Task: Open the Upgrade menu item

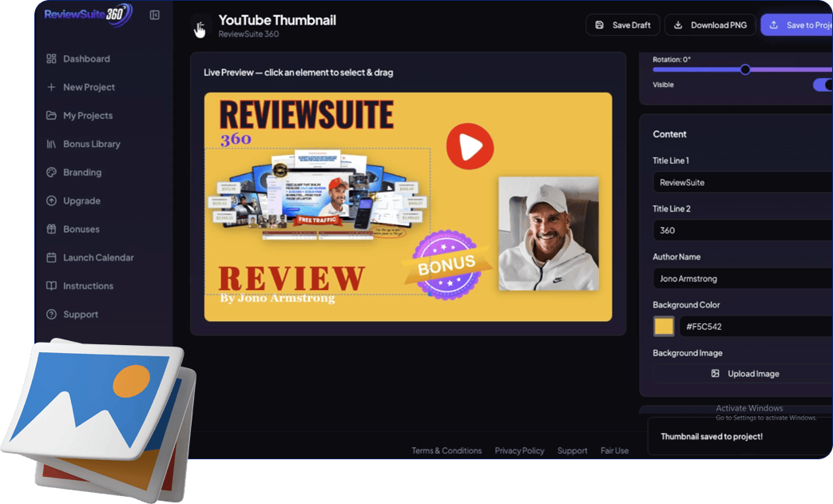Action: [81, 201]
